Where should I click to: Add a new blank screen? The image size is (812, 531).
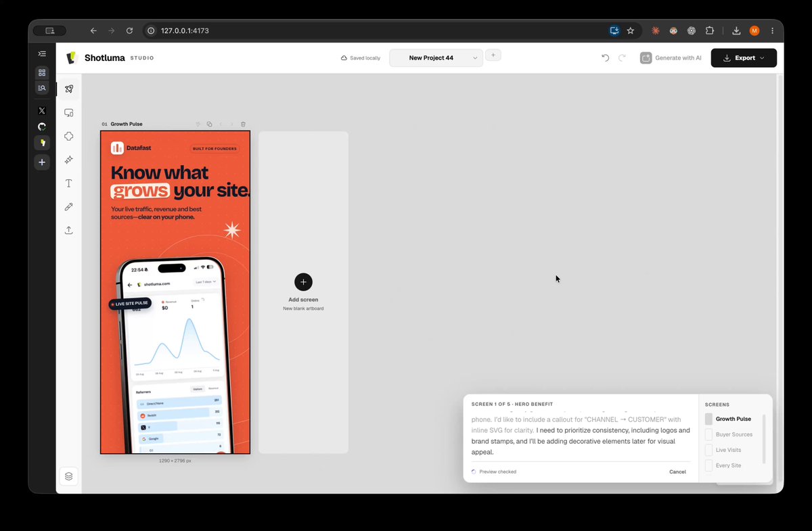pos(303,282)
